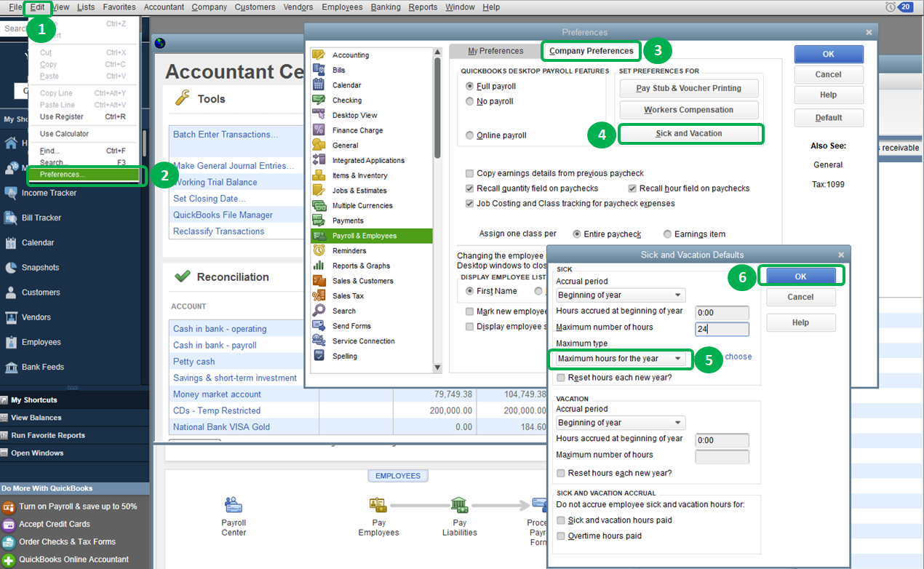Enable Copy earnings details from previous paycheck
This screenshot has width=924, height=569.
pyautogui.click(x=470, y=173)
